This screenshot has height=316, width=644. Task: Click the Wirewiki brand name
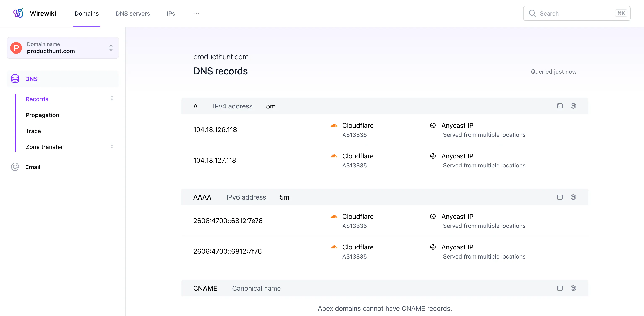(43, 13)
